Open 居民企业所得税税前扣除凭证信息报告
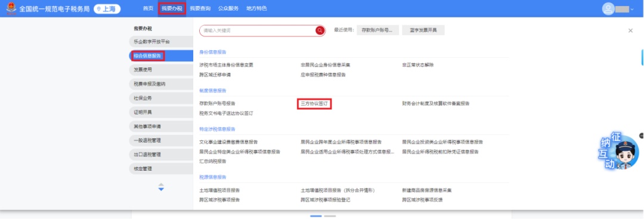The width and height of the screenshot is (644, 219). coord(440,152)
